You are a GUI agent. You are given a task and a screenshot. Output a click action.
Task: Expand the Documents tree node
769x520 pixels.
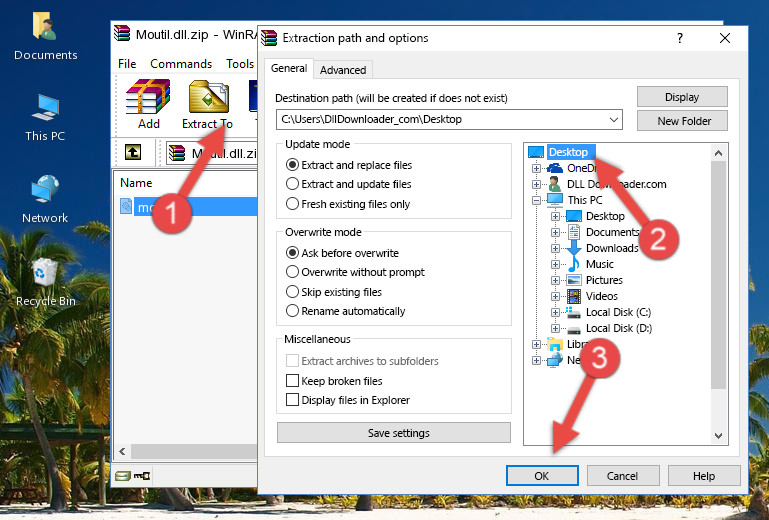(555, 233)
